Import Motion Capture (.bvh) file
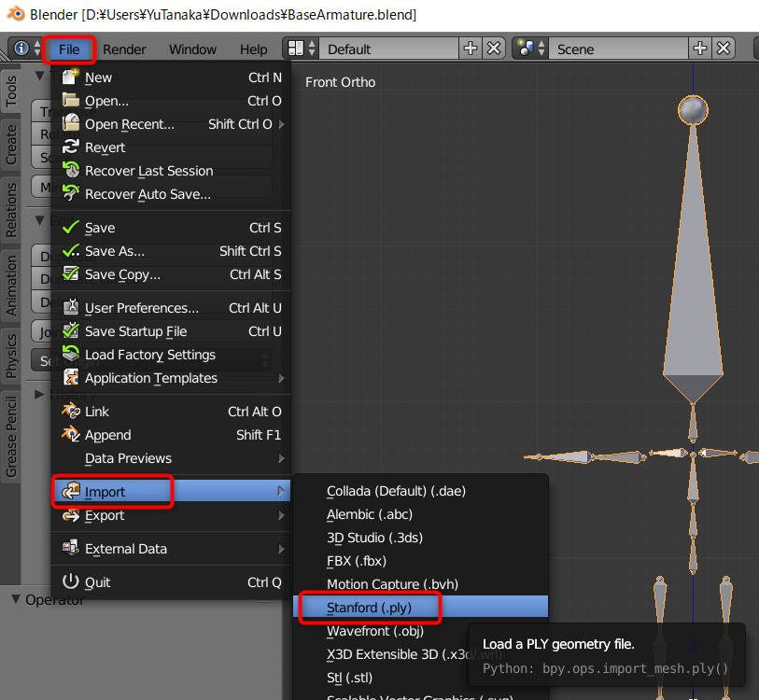The width and height of the screenshot is (759, 700). click(420, 584)
